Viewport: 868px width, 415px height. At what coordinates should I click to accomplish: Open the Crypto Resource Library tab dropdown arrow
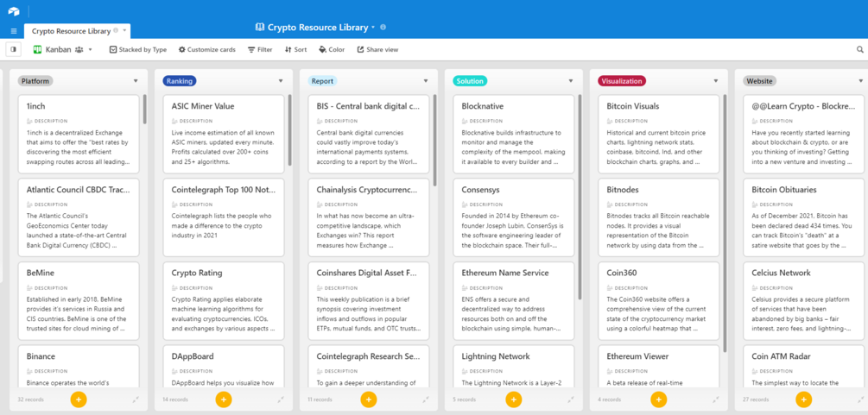[125, 31]
